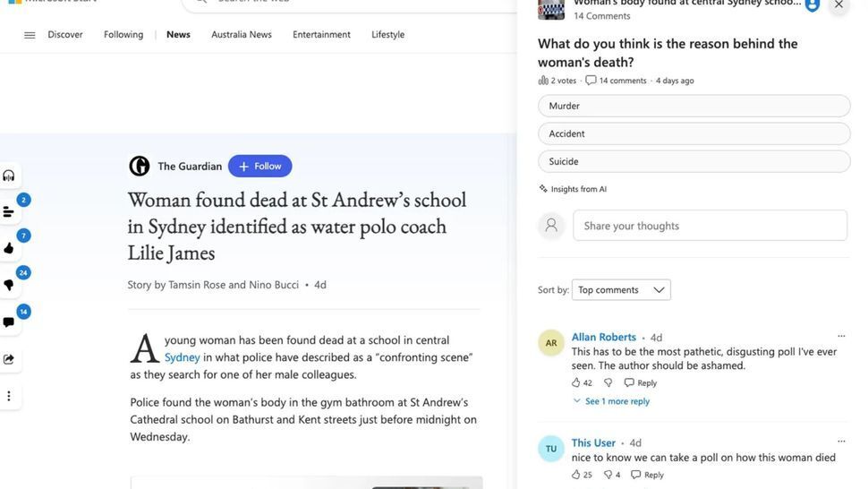
Task: Open the hamburger menu next to Discover
Action: (30, 35)
